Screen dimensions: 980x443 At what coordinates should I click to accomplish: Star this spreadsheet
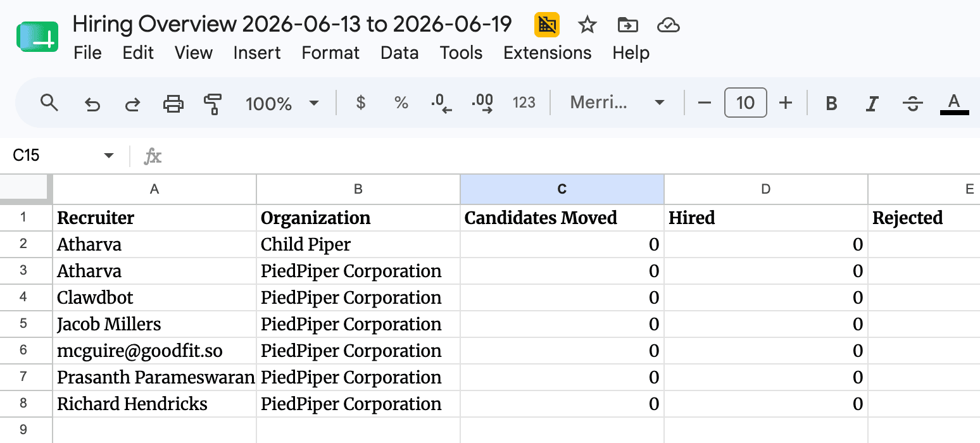(x=587, y=25)
